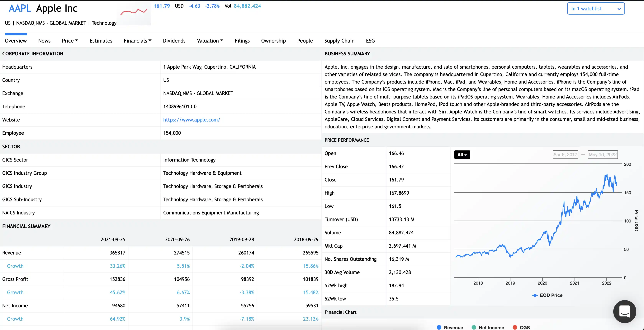Open the Dividends tab

(x=174, y=40)
